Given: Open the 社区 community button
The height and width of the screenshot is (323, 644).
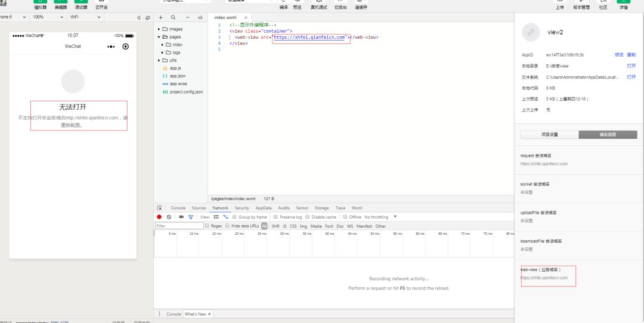Looking at the screenshot, I should (603, 5).
